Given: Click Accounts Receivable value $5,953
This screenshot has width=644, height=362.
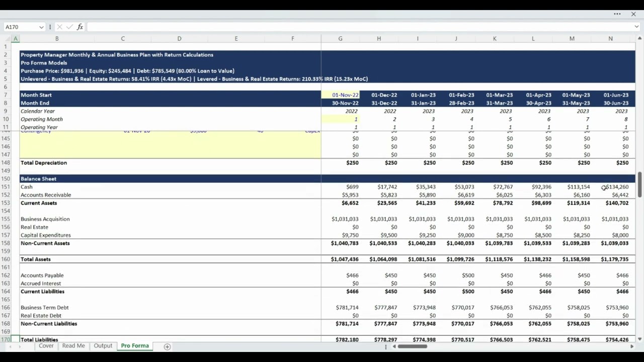Looking at the screenshot, I should pyautogui.click(x=350, y=195).
